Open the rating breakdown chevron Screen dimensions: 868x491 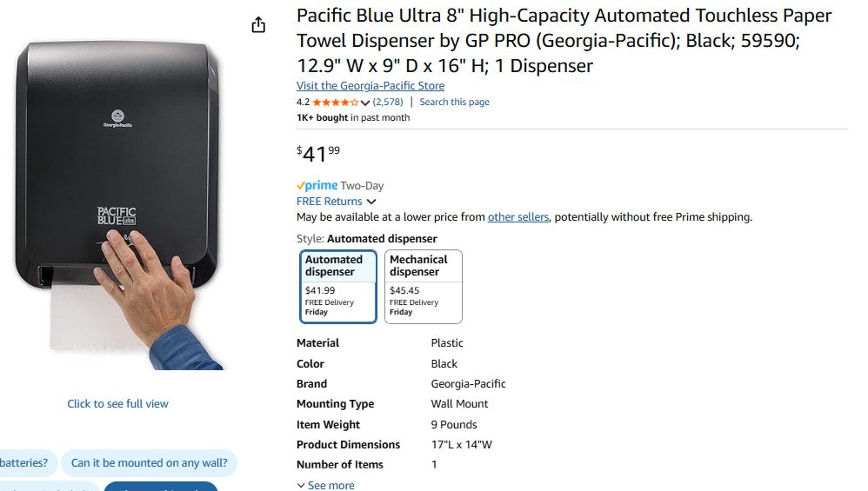coord(365,103)
